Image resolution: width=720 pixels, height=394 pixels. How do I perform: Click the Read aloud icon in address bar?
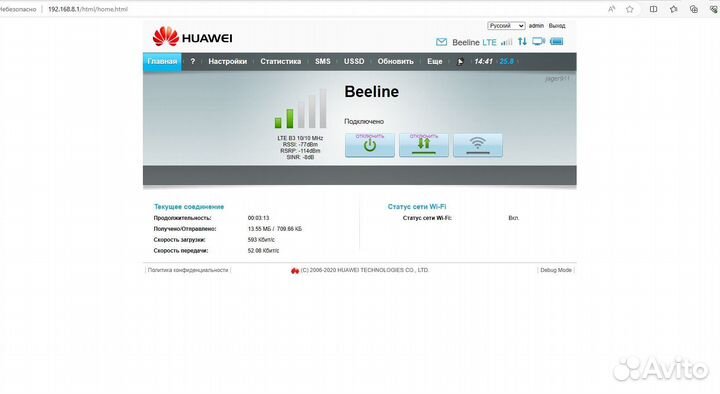pos(612,9)
